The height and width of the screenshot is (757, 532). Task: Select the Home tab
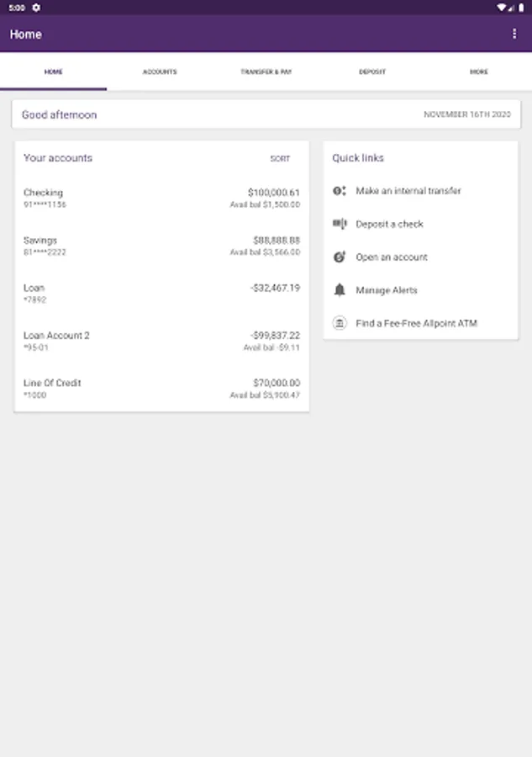click(x=53, y=72)
